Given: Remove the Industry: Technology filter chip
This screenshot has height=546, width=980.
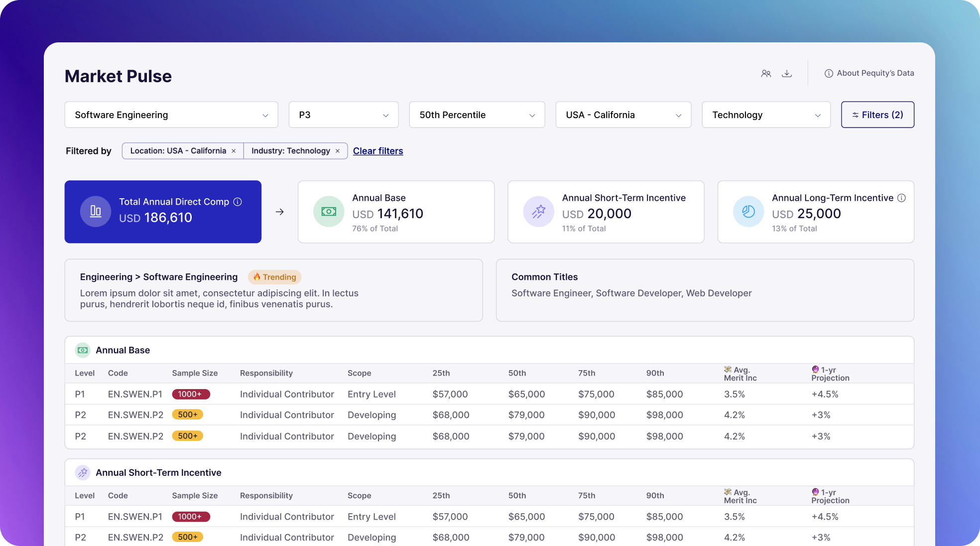Looking at the screenshot, I should pyautogui.click(x=338, y=151).
